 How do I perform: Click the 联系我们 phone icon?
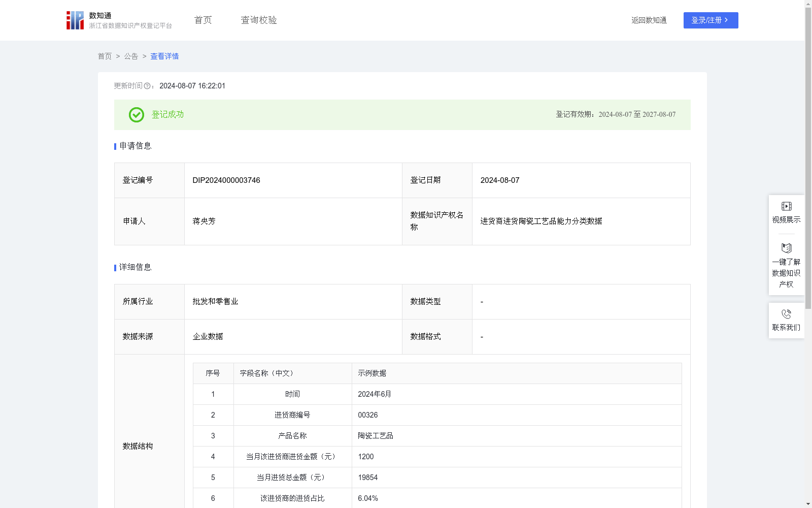[x=787, y=314]
